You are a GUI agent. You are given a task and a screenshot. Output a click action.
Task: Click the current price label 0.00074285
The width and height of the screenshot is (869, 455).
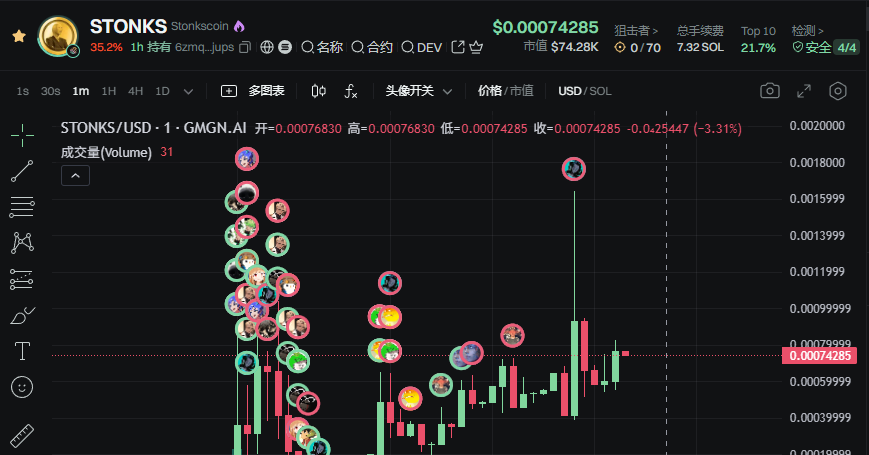pos(819,355)
